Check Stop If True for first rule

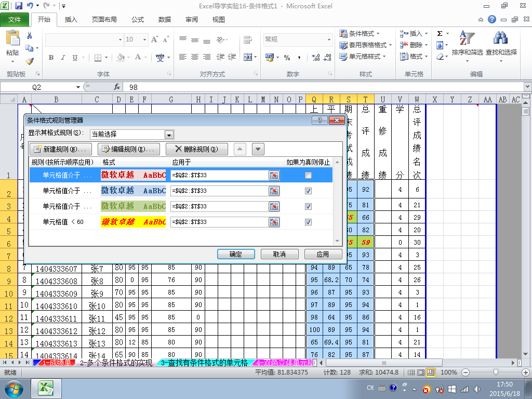308,176
